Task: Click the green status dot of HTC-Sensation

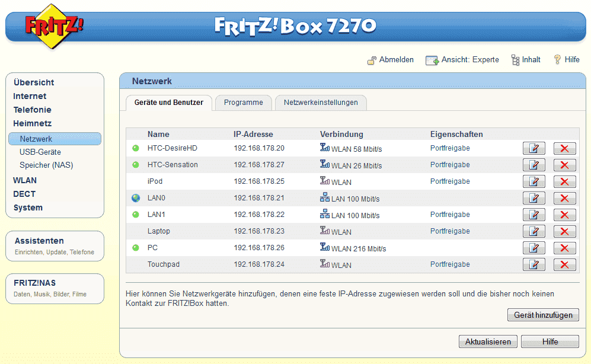Action: (x=136, y=165)
